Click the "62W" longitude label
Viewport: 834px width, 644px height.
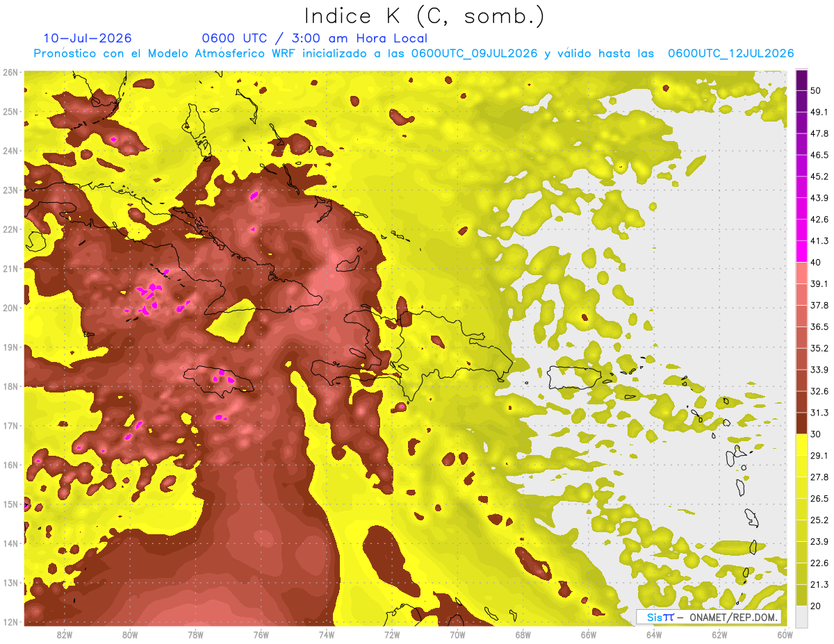[x=719, y=635]
